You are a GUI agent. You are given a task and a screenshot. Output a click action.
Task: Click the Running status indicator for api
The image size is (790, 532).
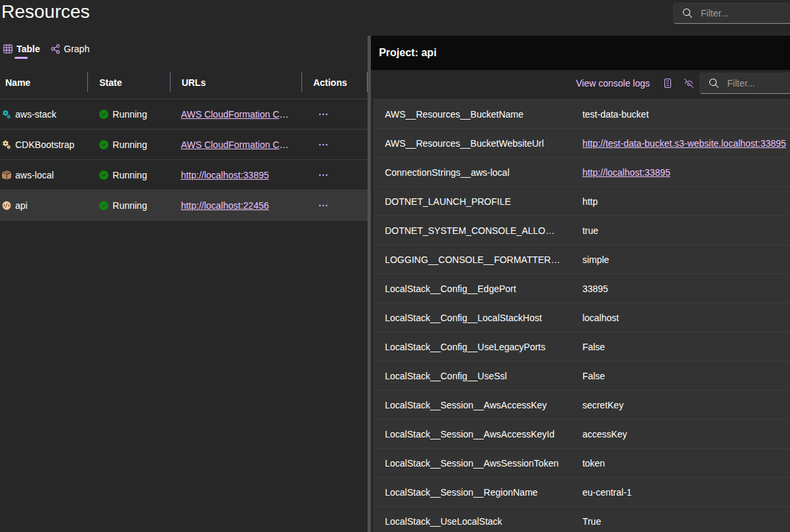pyautogui.click(x=103, y=205)
